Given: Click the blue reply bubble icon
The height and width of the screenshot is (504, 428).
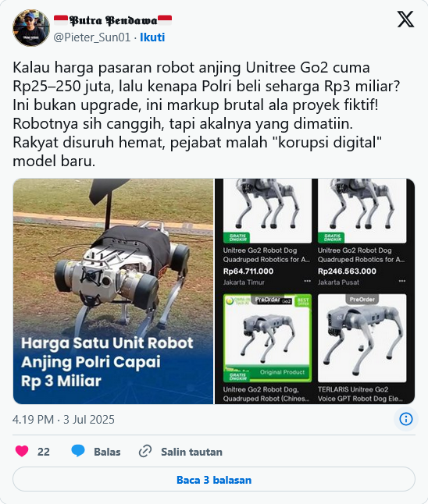Looking at the screenshot, I should [78, 451].
